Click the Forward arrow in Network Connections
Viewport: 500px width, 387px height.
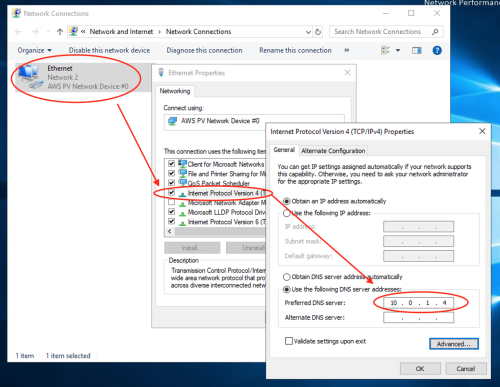35,32
